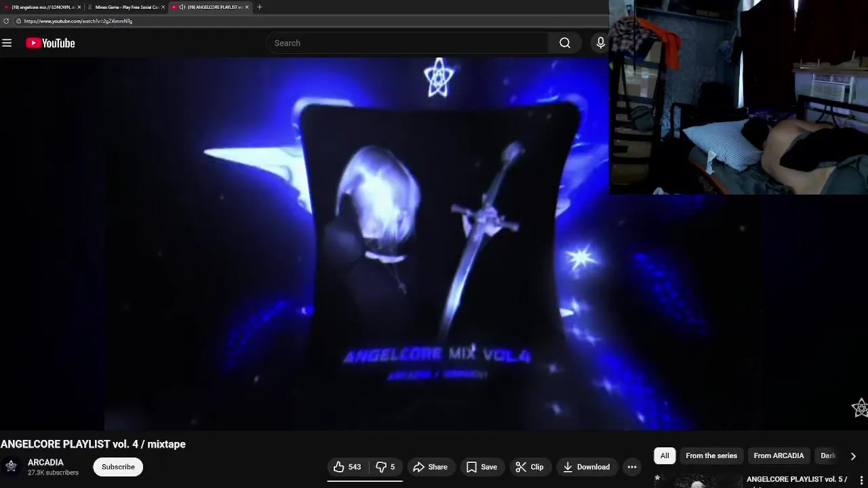This screenshot has height=488, width=868.
Task: Open a new browser tab with plus icon
Action: (x=259, y=7)
